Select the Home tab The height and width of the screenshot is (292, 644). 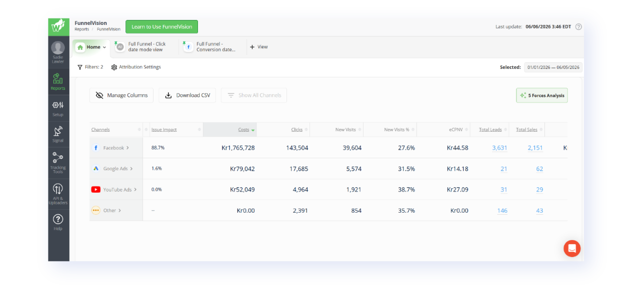[91, 47]
